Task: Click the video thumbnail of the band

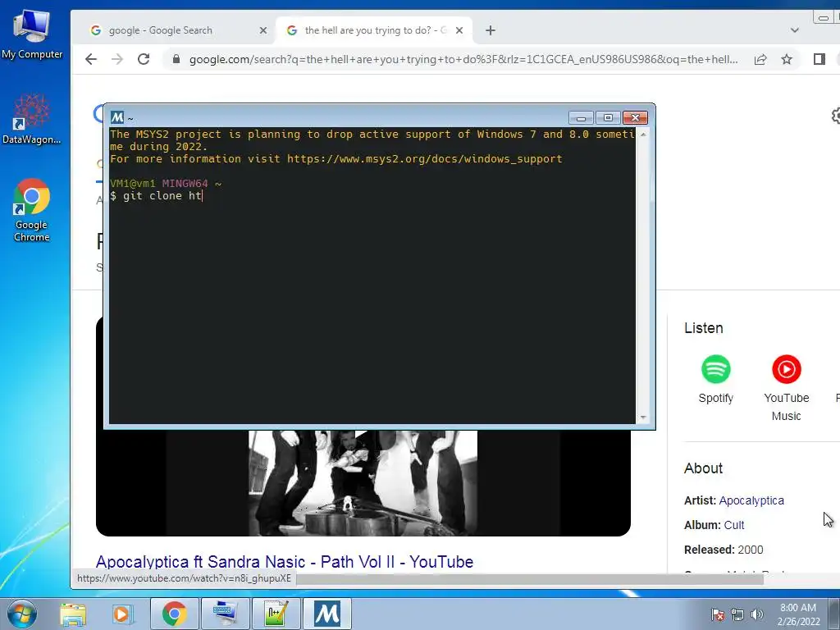Action: 363,482
